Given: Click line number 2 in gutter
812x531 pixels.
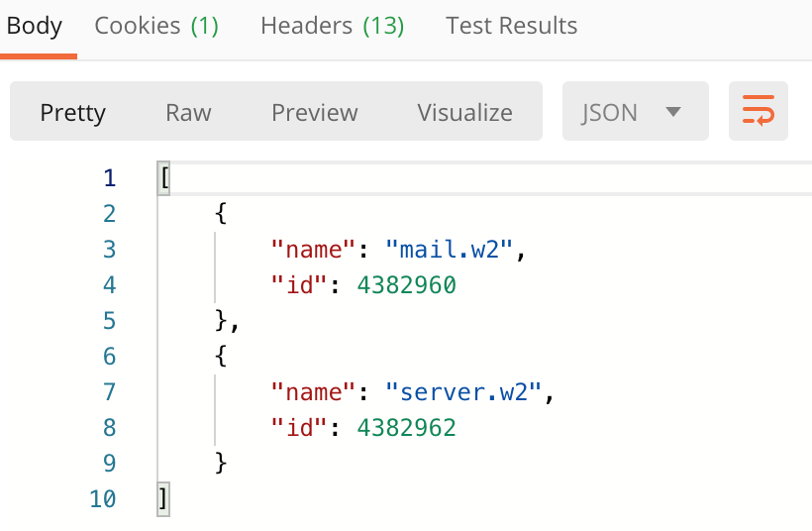Looking at the screenshot, I should click(x=109, y=214).
